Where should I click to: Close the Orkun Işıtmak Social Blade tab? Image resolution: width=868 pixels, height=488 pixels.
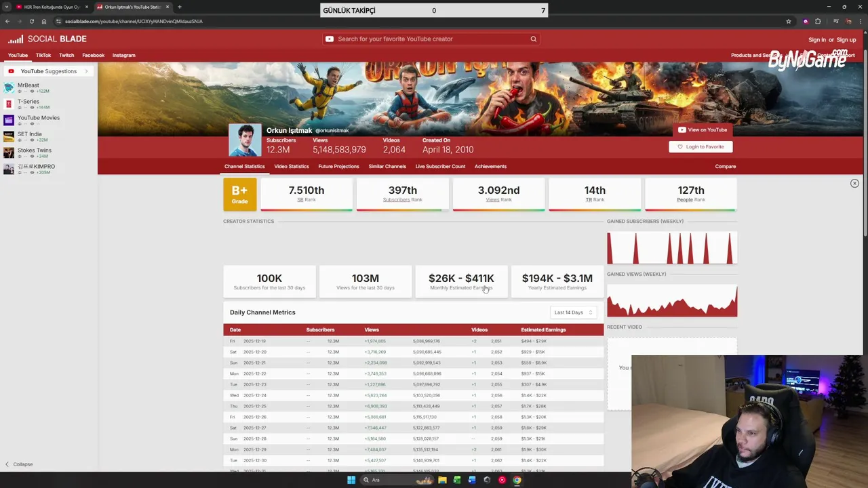(167, 7)
